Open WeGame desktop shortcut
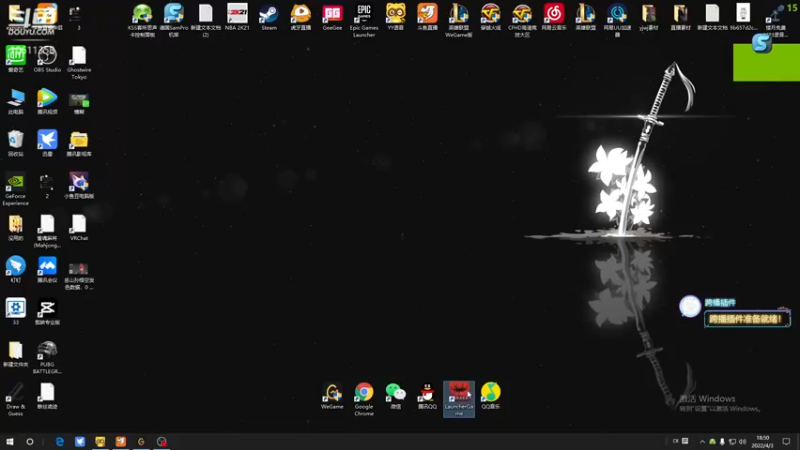 [332, 396]
